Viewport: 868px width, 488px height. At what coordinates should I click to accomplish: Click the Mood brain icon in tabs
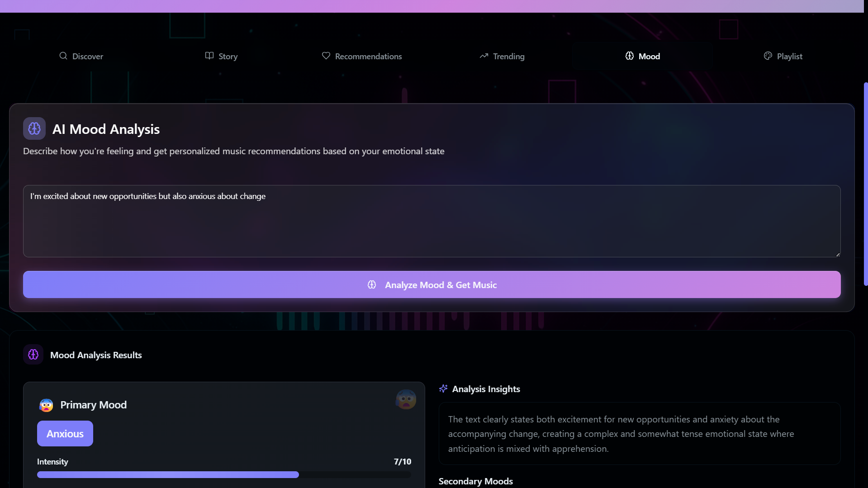coord(630,56)
